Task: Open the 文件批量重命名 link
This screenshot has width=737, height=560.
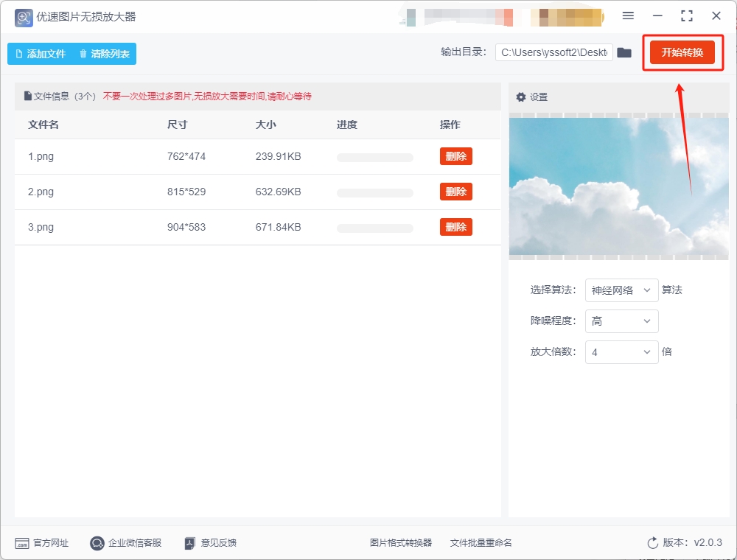Action: pyautogui.click(x=479, y=542)
